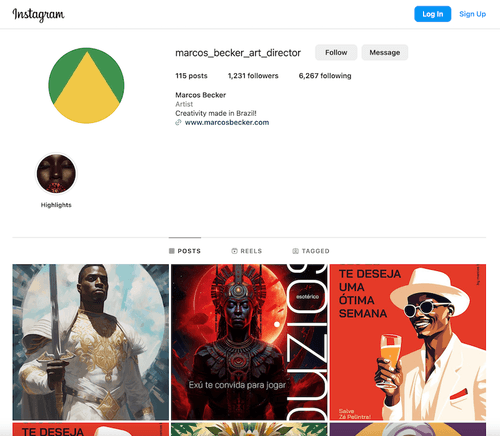
Task: Click the Sign Up link
Action: (473, 14)
